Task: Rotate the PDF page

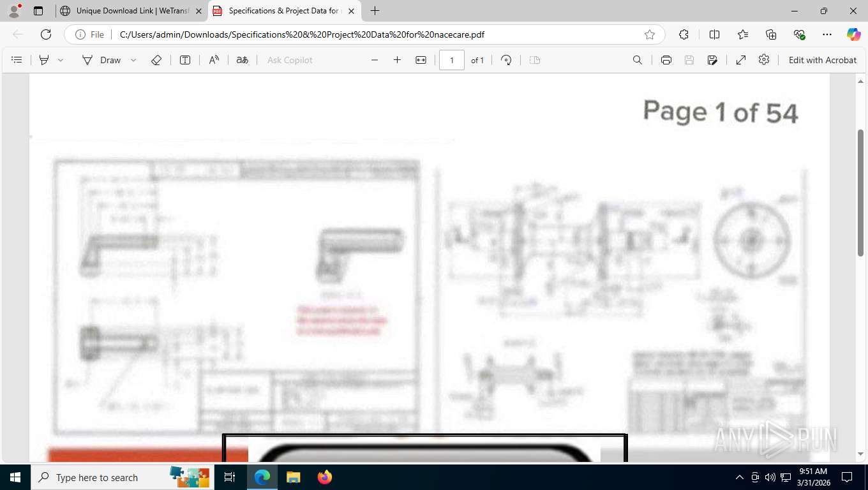Action: pos(506,60)
